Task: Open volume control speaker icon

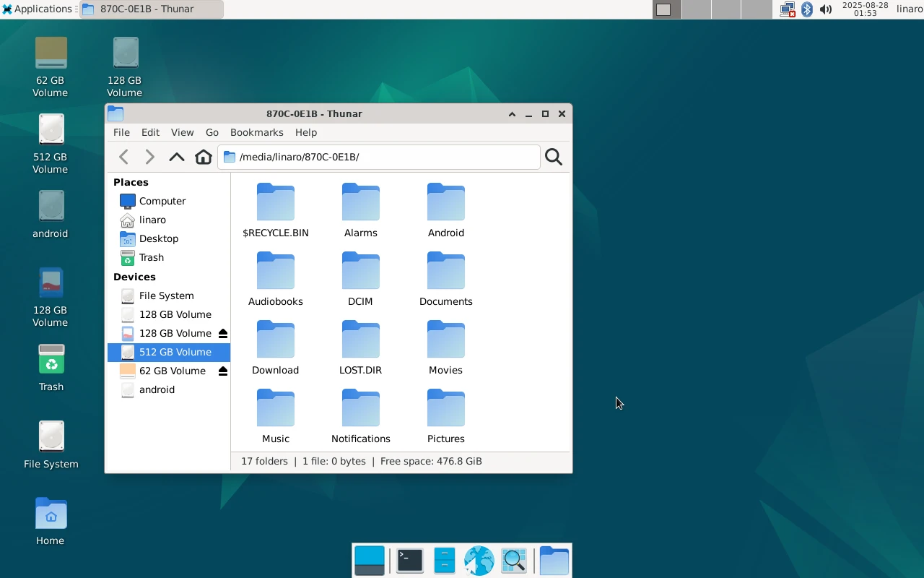Action: point(826,9)
